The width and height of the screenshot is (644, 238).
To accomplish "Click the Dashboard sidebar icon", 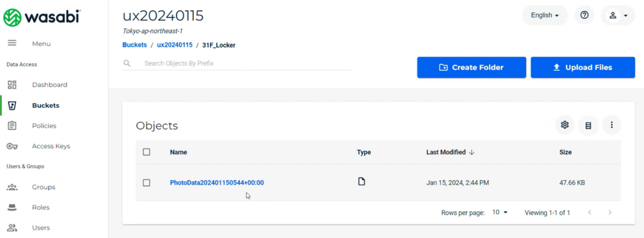I will point(12,85).
